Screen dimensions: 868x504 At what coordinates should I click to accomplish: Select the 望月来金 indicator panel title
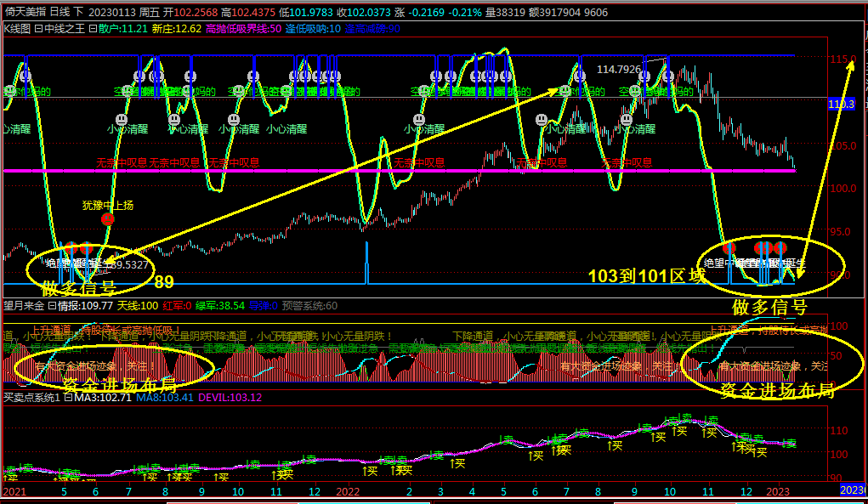[x=24, y=306]
